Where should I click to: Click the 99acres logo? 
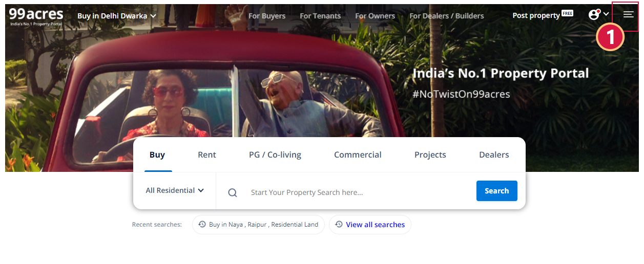click(36, 16)
